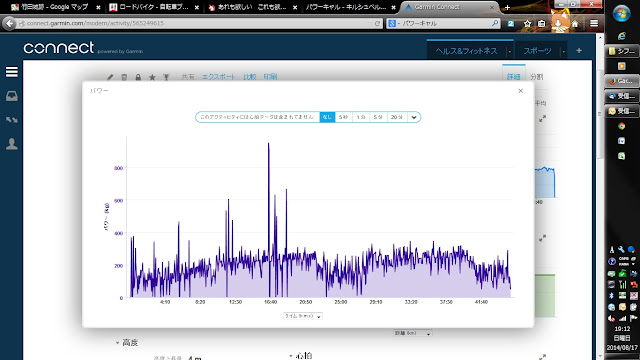The image size is (640, 360).
Task: Expand the smoothing options chevron dropdown
Action: coord(414,118)
